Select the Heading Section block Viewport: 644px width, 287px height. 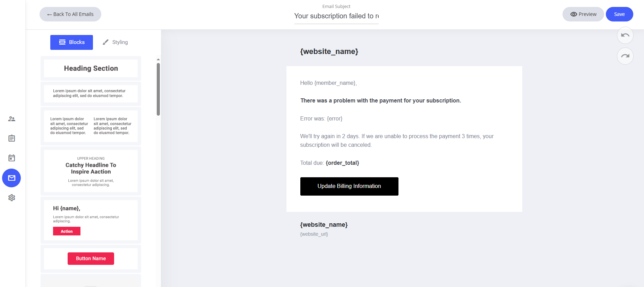(91, 69)
